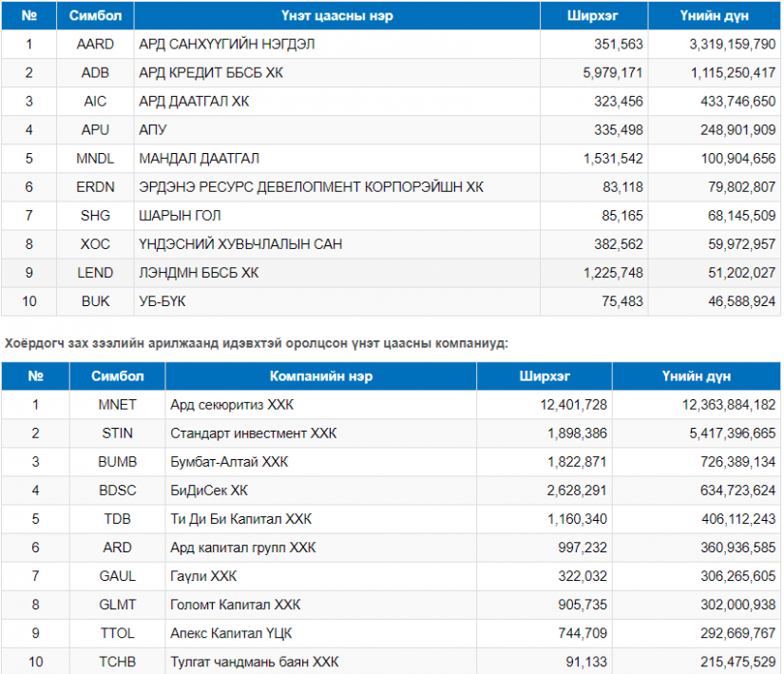The image size is (784, 674).
Task: Select the BUMB symbol cell
Action: click(118, 461)
